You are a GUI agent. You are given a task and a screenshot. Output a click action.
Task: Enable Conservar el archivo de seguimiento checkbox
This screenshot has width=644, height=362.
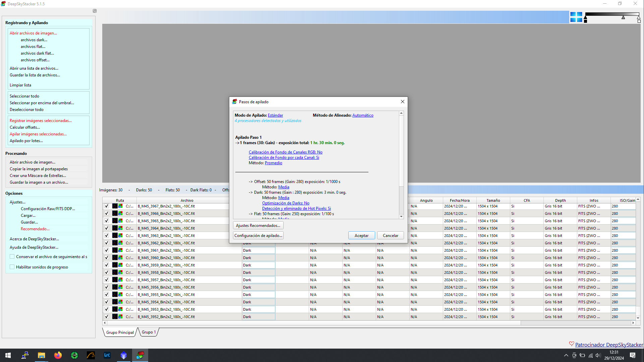[x=12, y=257]
